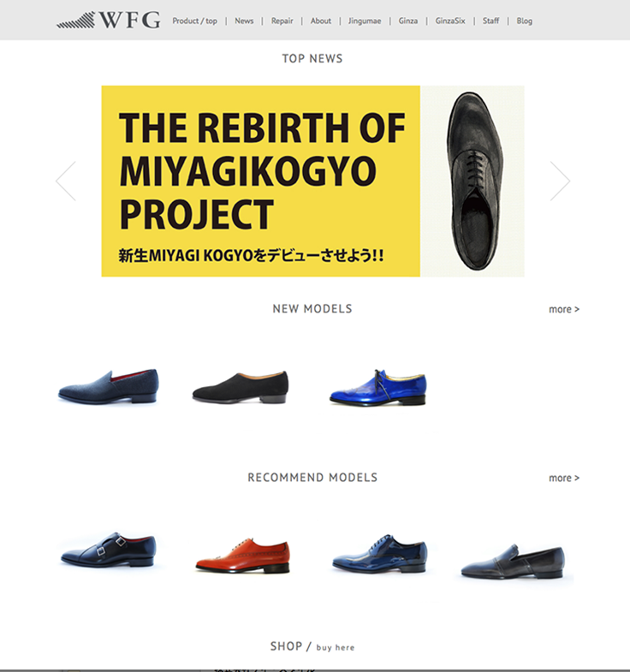The width and height of the screenshot is (630, 672).
Task: Open the News menu item
Action: coord(244,21)
